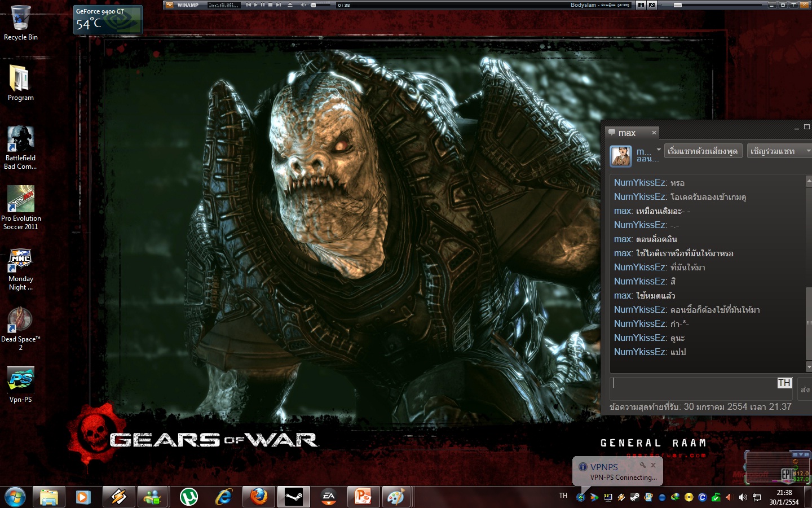
Task: Switch to Winamp in the taskbar
Action: 118,497
